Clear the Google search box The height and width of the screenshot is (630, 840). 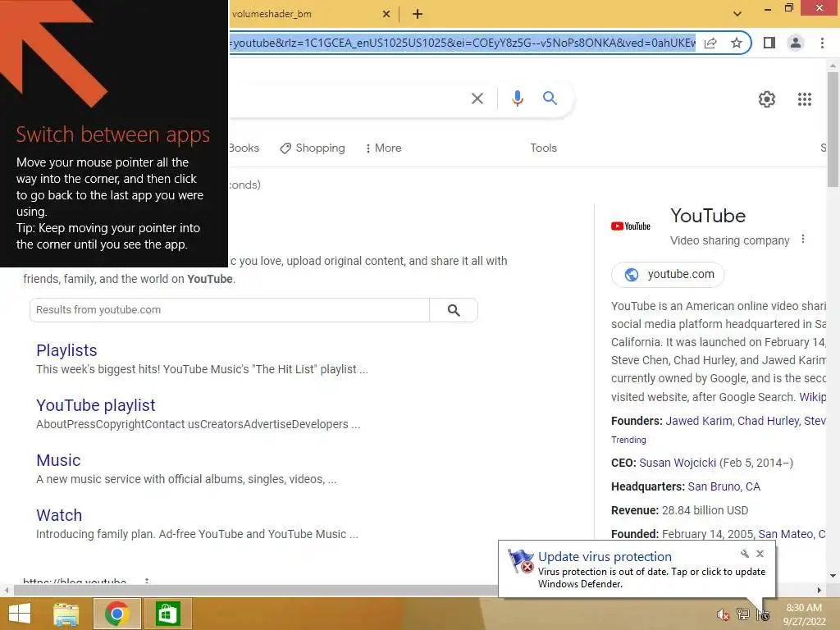tap(477, 98)
